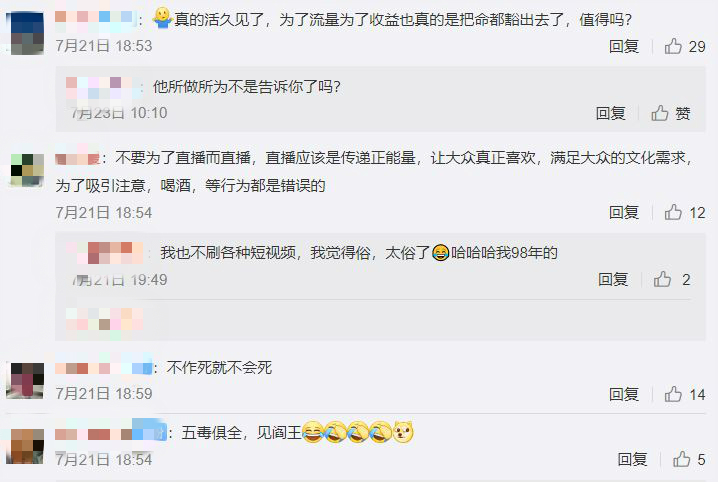This screenshot has width=718, height=482.
Task: Like the 19:49 reply with 2 likes
Action: click(x=672, y=279)
